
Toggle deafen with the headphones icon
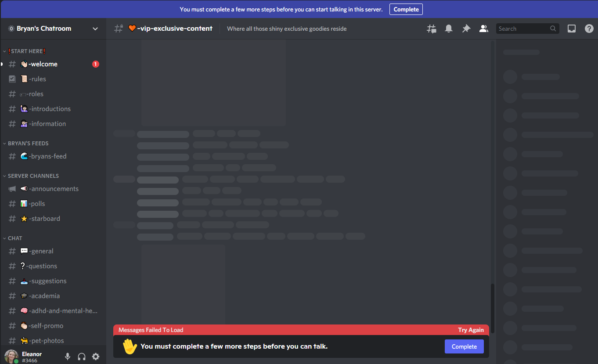point(82,357)
